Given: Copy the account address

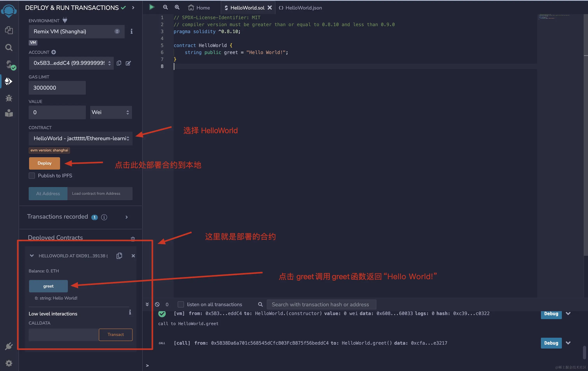Looking at the screenshot, I should (x=119, y=63).
